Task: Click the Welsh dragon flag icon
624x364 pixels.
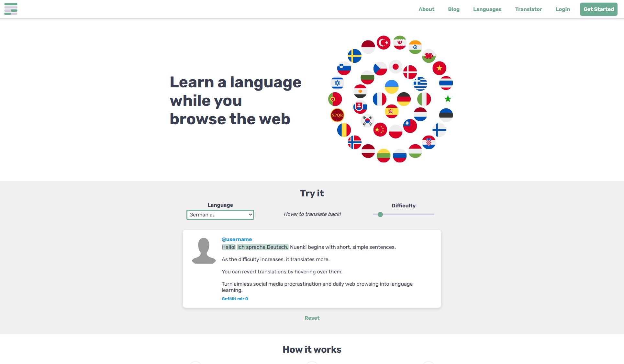Action: (429, 56)
